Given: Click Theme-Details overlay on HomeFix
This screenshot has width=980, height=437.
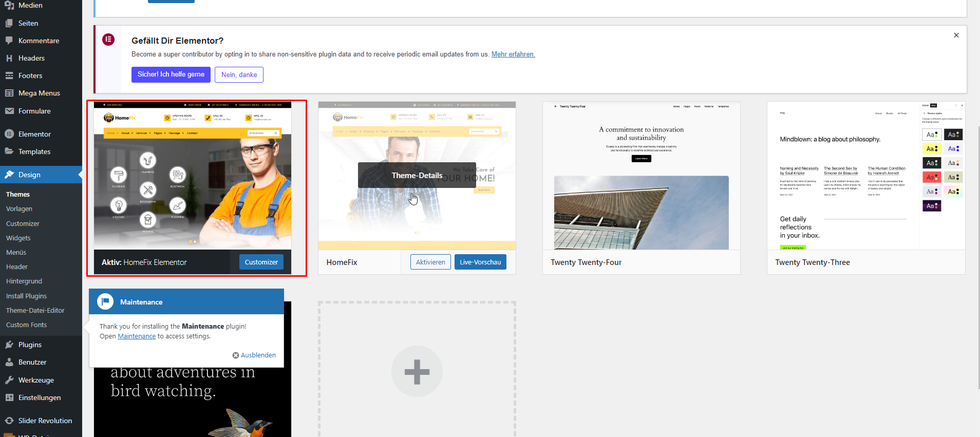Looking at the screenshot, I should pyautogui.click(x=417, y=175).
